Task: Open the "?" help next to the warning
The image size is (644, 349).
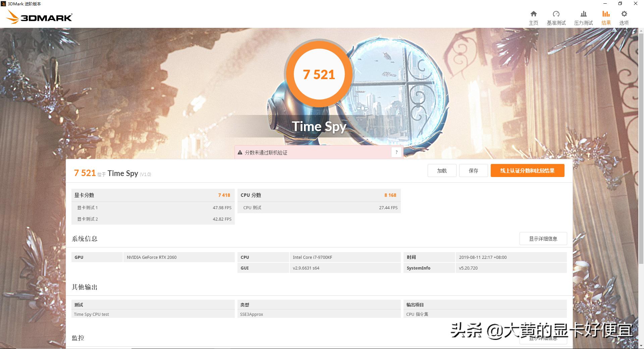Action: click(396, 152)
